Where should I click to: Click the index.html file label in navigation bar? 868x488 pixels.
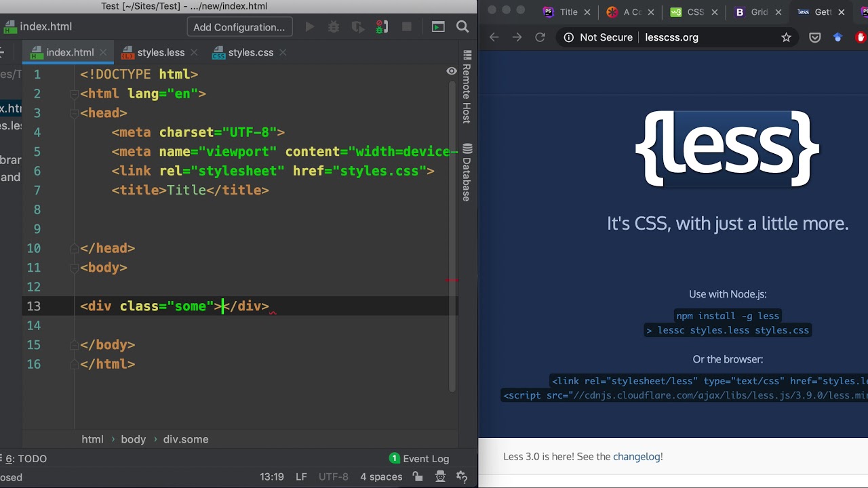click(38, 26)
